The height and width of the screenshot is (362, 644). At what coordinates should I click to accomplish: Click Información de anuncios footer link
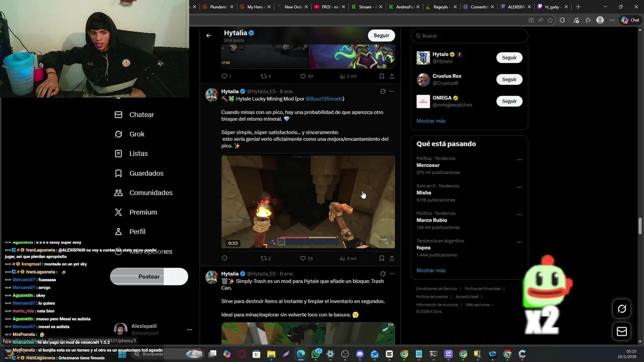437,305
